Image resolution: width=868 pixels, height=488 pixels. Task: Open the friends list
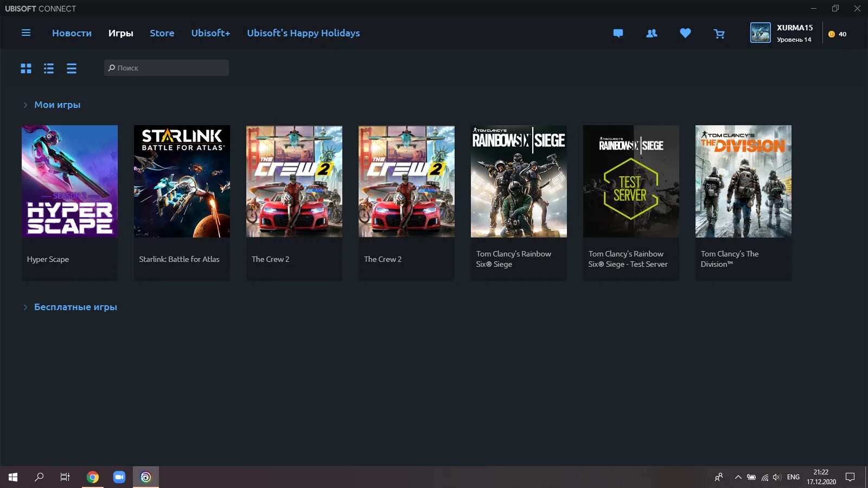(651, 33)
